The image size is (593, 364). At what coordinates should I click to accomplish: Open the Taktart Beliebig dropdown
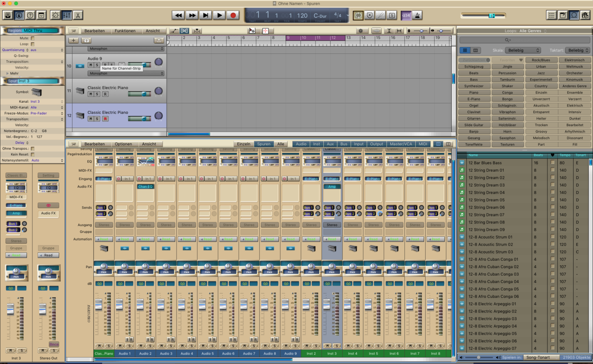[578, 50]
